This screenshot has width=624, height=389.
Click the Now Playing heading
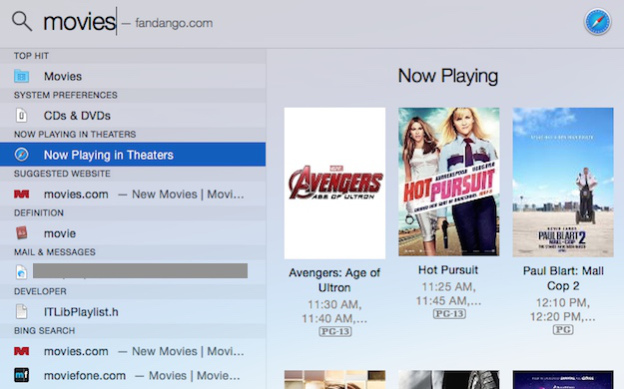tap(448, 76)
